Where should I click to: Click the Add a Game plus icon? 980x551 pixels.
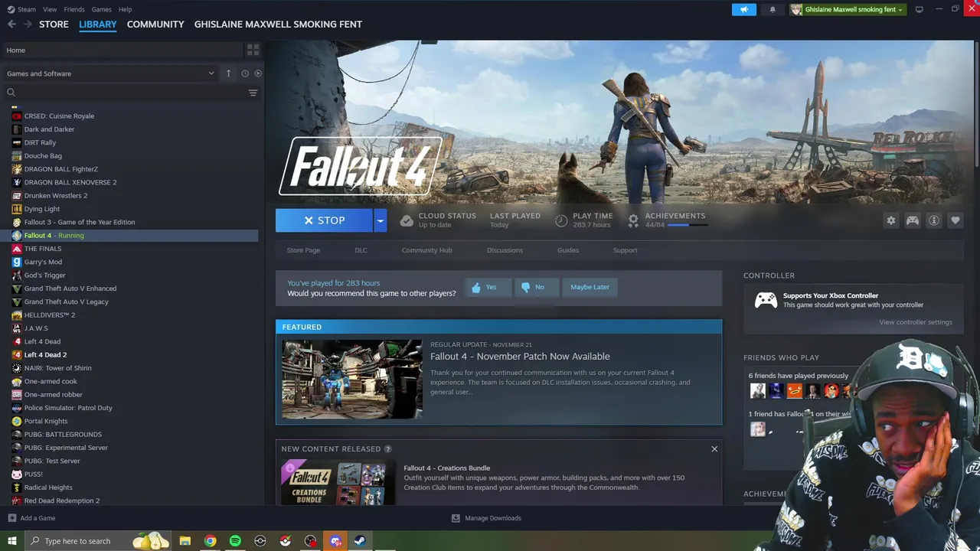[11, 518]
